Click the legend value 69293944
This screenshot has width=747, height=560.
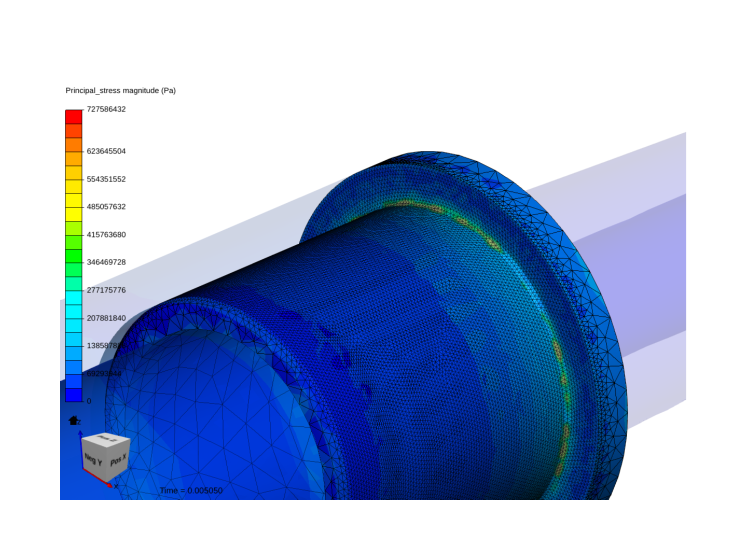(x=104, y=373)
